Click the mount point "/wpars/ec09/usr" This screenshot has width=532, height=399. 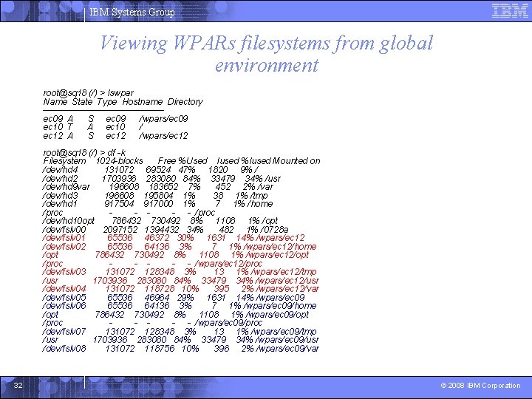tap(287, 340)
